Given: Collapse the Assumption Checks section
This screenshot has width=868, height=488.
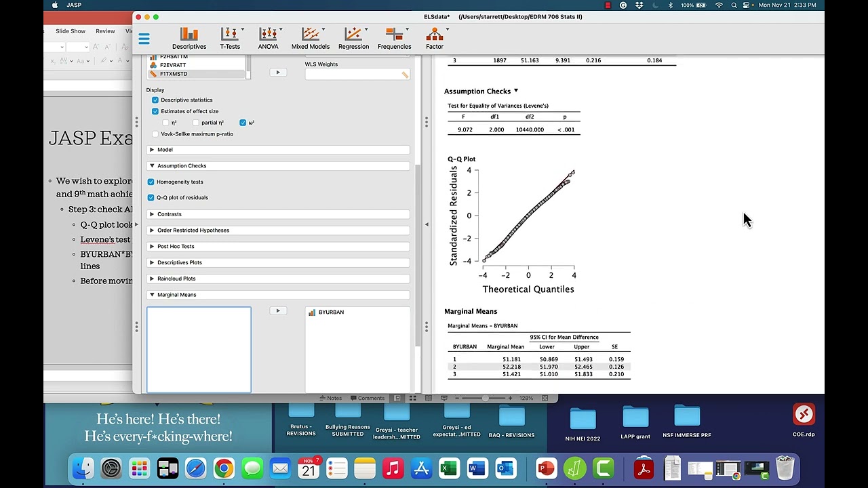Looking at the screenshot, I should tap(278, 165).
